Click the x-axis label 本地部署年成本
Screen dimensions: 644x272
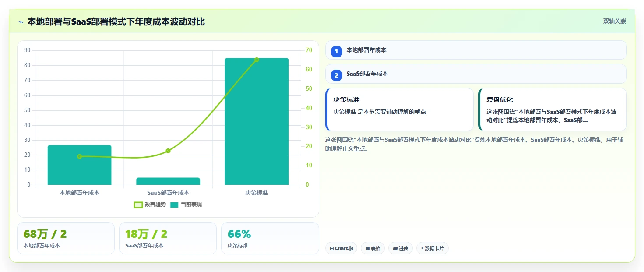pyautogui.click(x=79, y=193)
